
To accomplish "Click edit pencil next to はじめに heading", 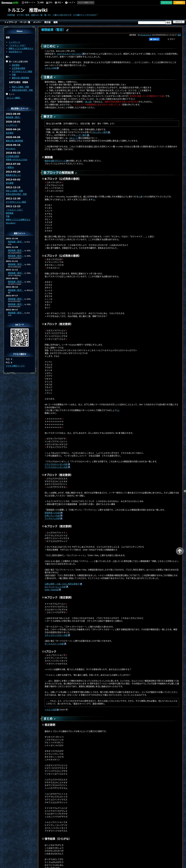I will coord(58,46).
